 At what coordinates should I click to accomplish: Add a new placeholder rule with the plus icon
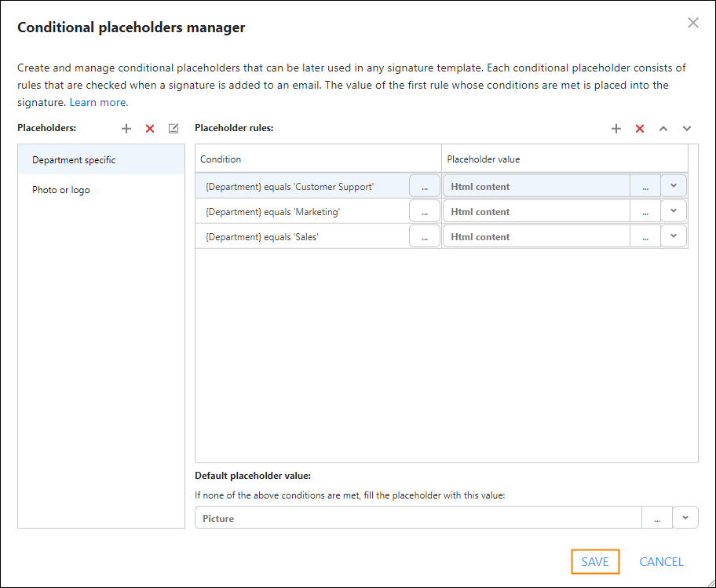tap(616, 128)
